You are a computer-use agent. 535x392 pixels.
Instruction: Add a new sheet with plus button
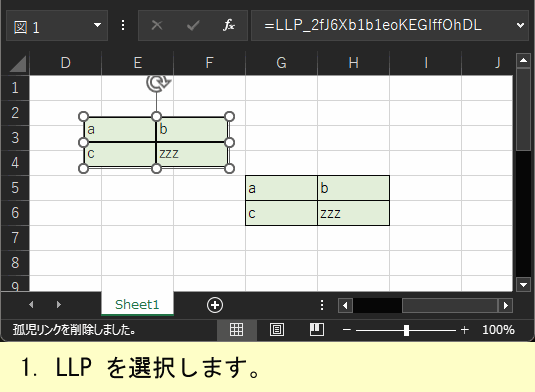(215, 305)
